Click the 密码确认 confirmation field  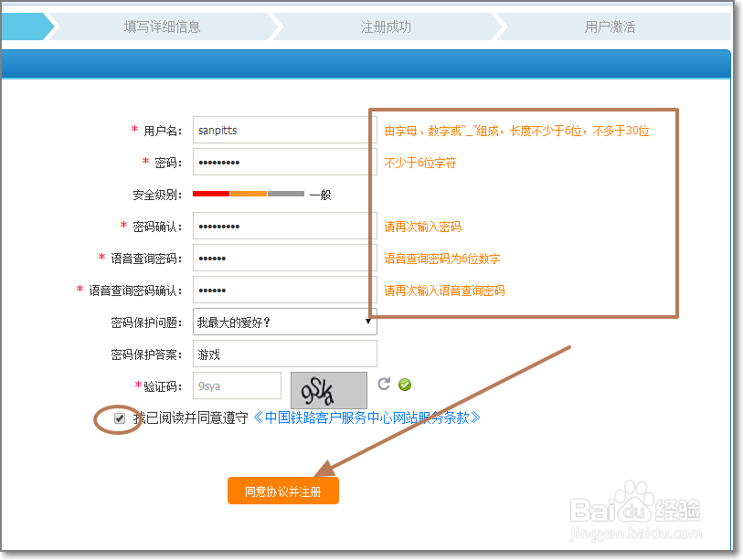point(283,226)
